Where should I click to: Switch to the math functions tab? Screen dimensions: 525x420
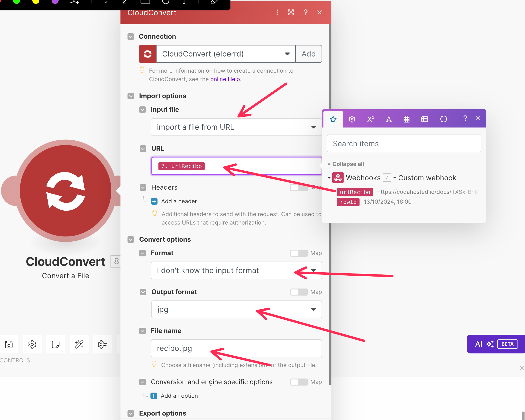tap(370, 119)
